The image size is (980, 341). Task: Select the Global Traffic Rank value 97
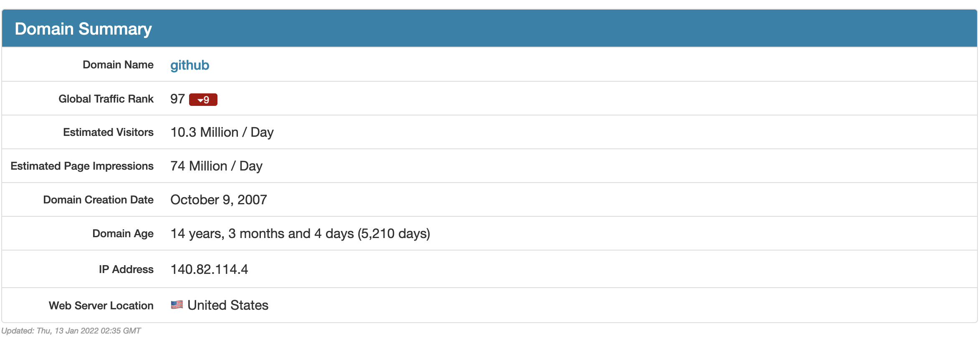point(177,99)
